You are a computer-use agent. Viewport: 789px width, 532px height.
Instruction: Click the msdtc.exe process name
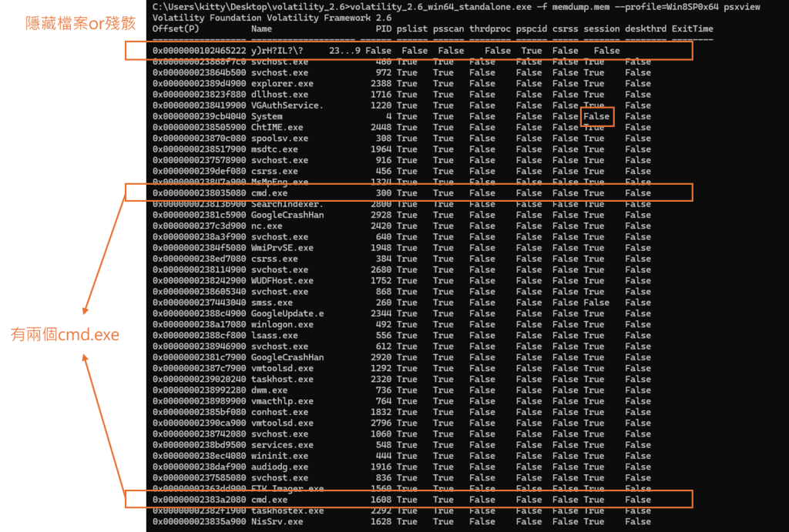[x=274, y=149]
